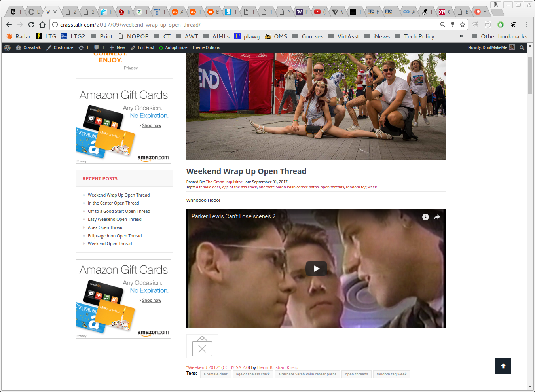The image size is (535, 392).
Task: Open the LTG bookmark
Action: coord(46,36)
